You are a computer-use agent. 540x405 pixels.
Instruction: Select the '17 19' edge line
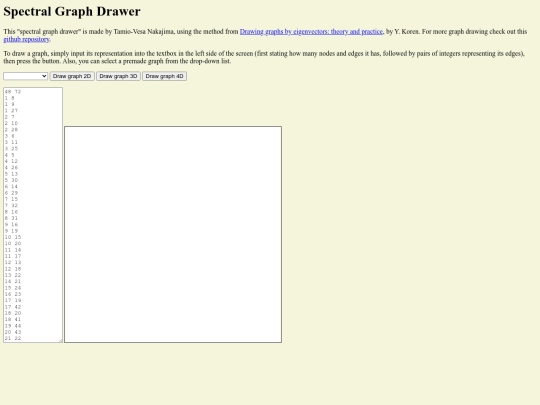(x=13, y=301)
